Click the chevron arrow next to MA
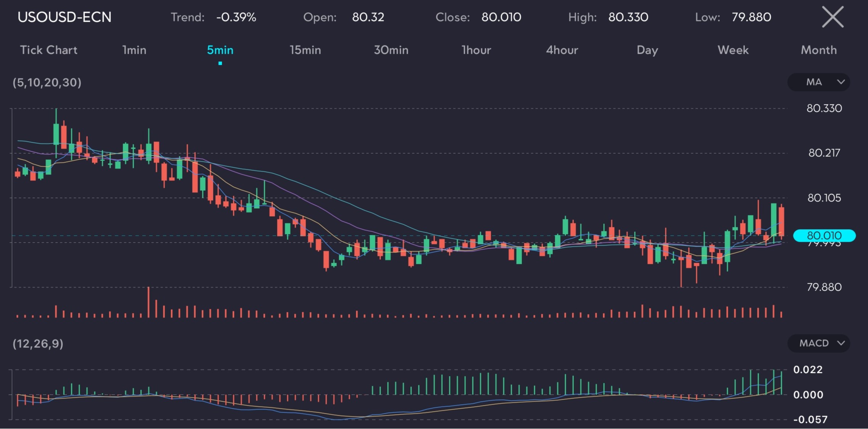 pos(841,82)
